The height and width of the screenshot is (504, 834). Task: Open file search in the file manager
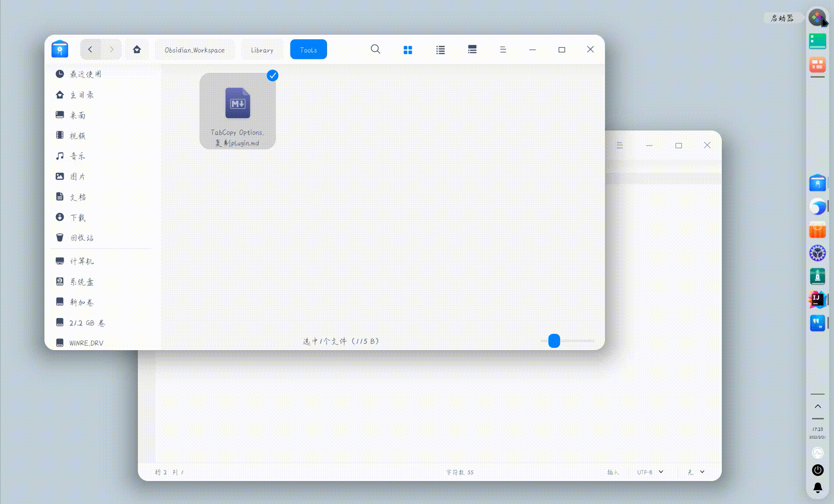coord(375,49)
